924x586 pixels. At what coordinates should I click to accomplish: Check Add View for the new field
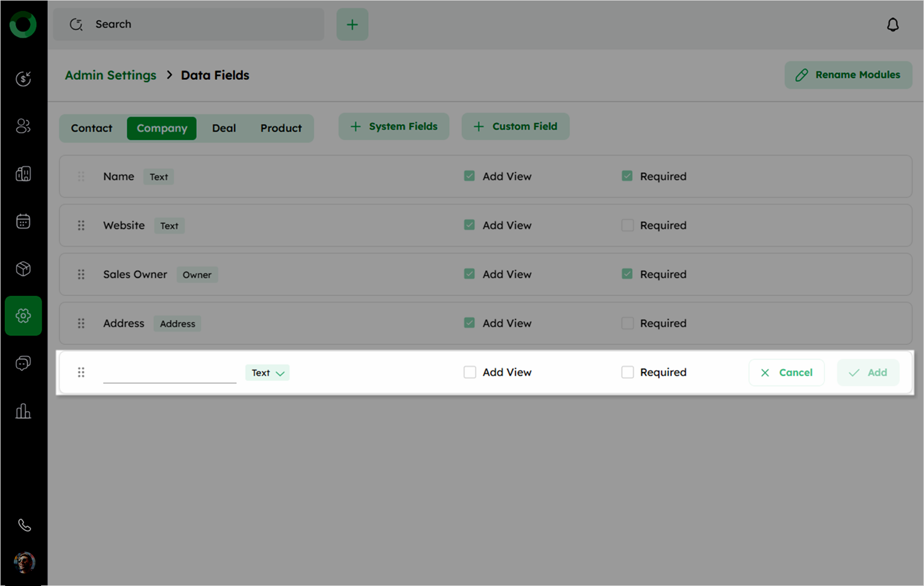(469, 372)
